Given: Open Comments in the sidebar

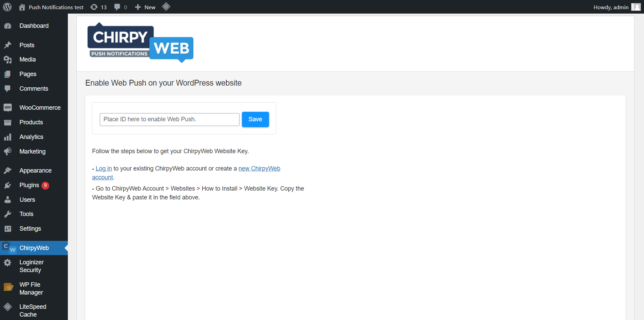Looking at the screenshot, I should tap(34, 89).
